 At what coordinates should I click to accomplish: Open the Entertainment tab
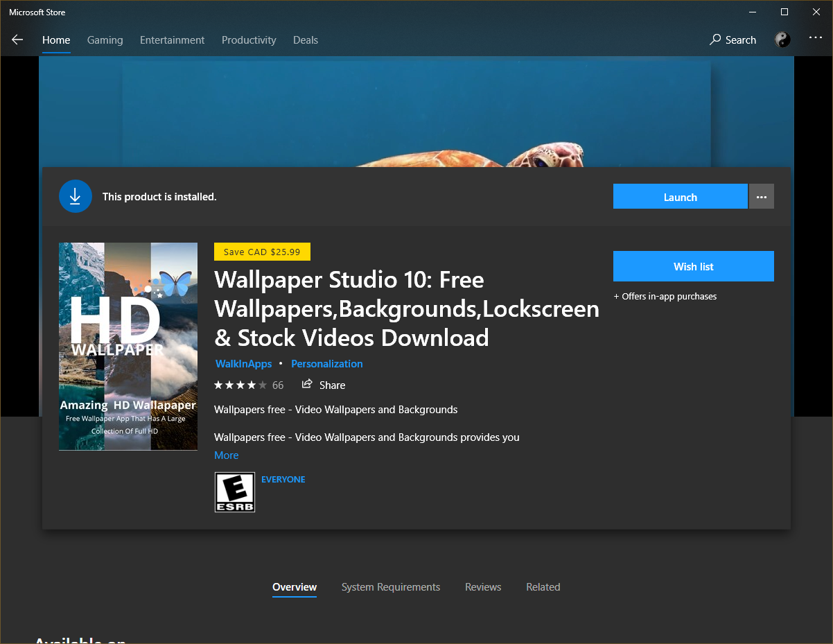pos(173,40)
